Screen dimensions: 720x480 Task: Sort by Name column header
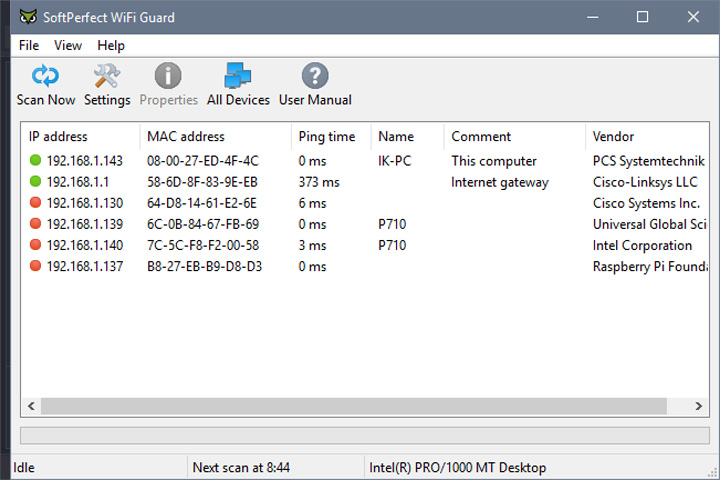[408, 136]
